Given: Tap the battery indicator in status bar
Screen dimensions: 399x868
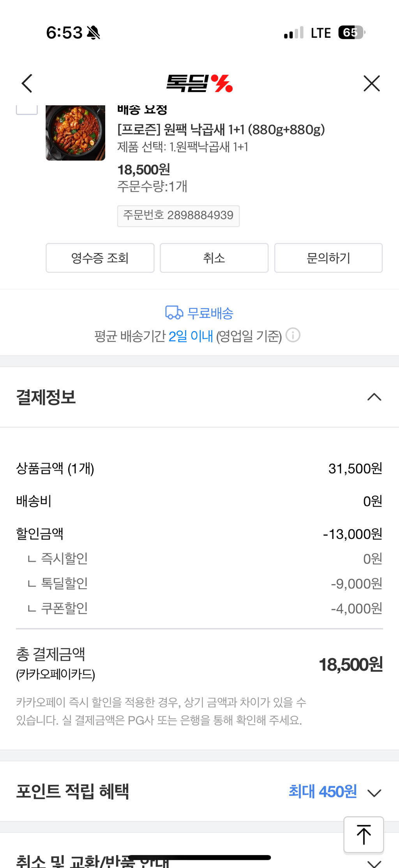Looking at the screenshot, I should click(x=351, y=33).
